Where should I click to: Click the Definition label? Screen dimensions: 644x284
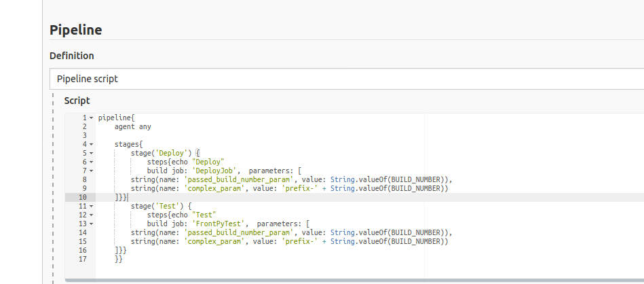(72, 56)
